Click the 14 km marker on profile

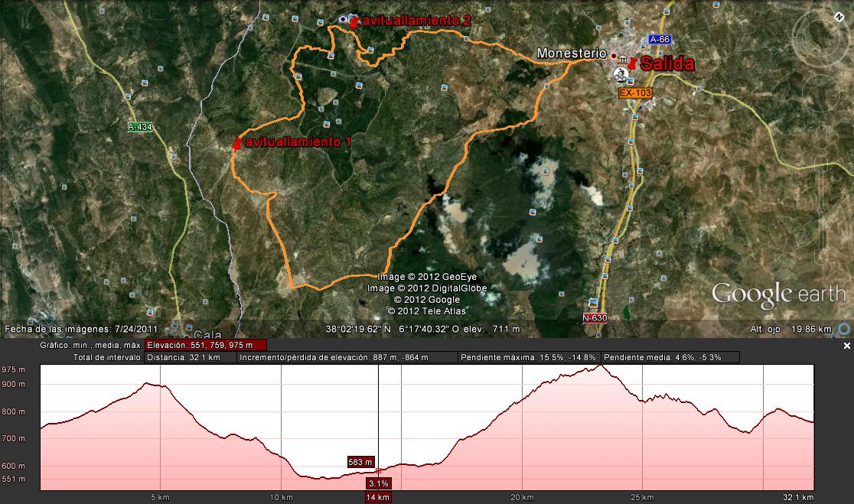click(378, 497)
